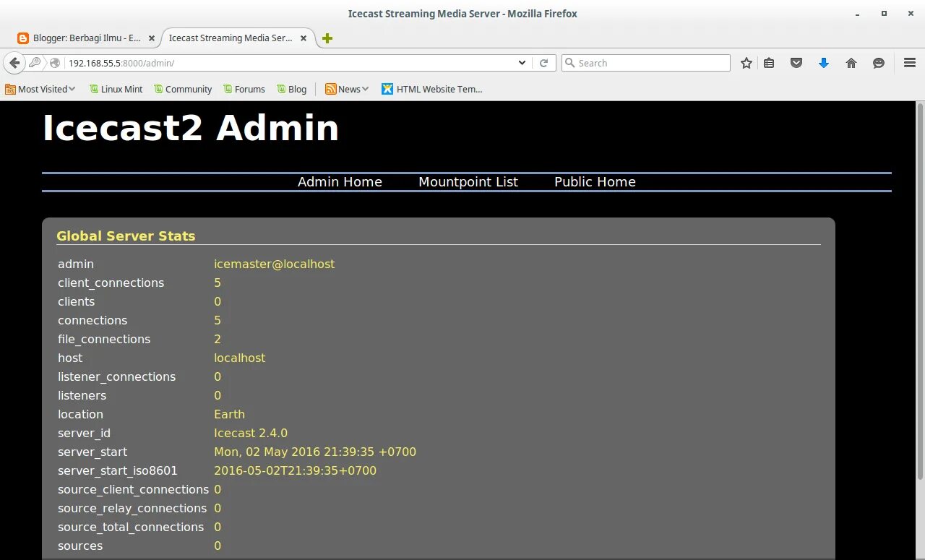Expand News feed bookmark dropdown
The width and height of the screenshot is (925, 560).
[348, 89]
